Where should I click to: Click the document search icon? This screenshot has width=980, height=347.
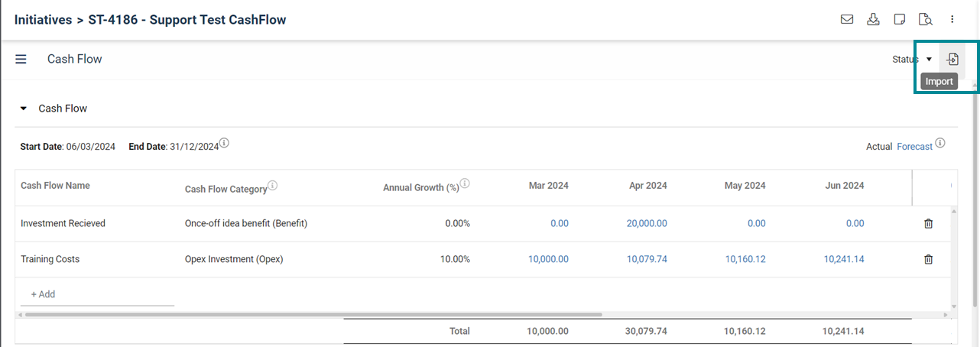[x=926, y=20]
